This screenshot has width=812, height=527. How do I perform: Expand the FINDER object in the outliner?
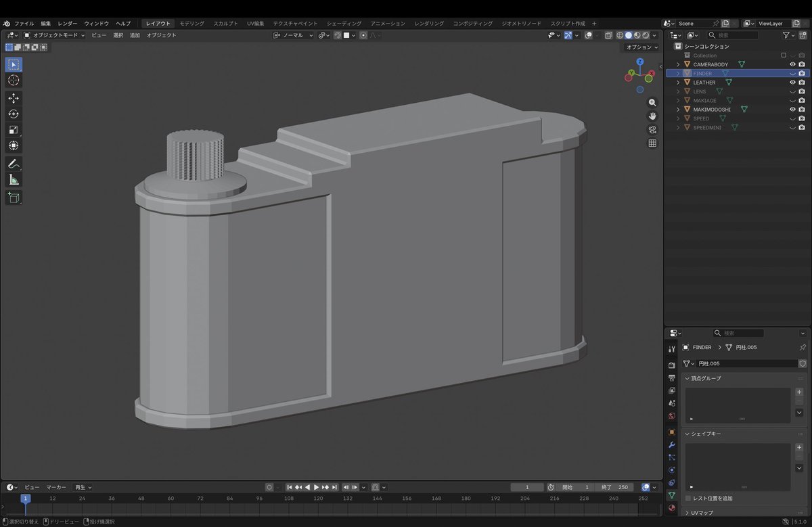pyautogui.click(x=678, y=73)
